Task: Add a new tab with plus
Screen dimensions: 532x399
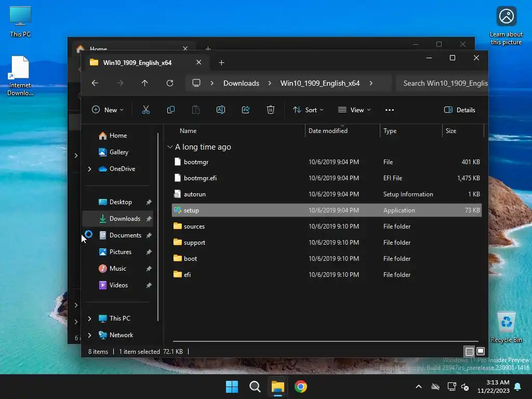Action: (x=221, y=62)
